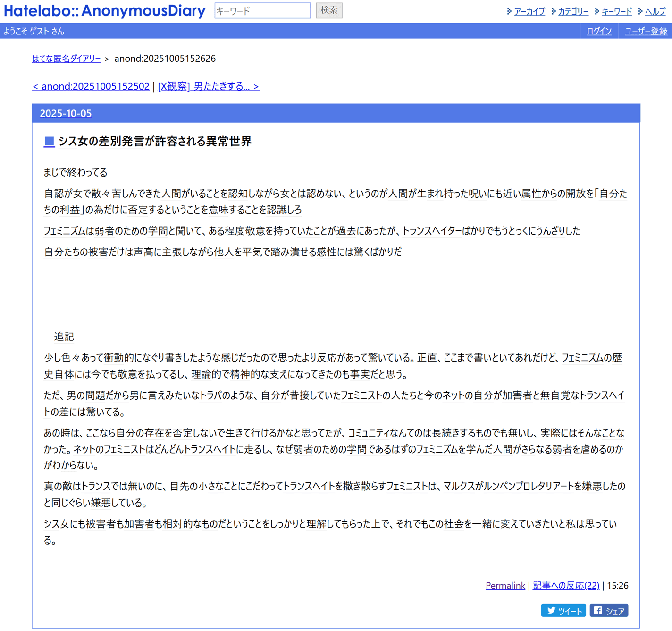Open previous entry anond:20251005152502
Image resolution: width=672 pixels, height=631 pixels.
(x=91, y=86)
